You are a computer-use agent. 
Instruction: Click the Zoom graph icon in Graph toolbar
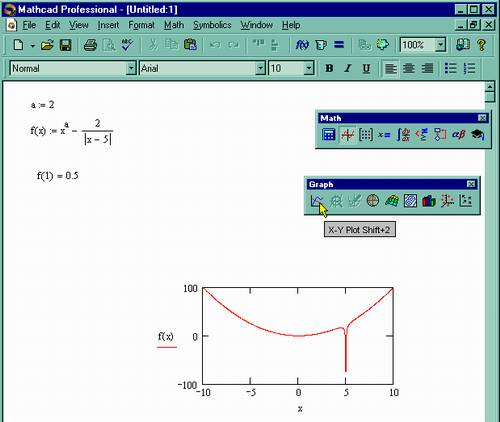(336, 201)
